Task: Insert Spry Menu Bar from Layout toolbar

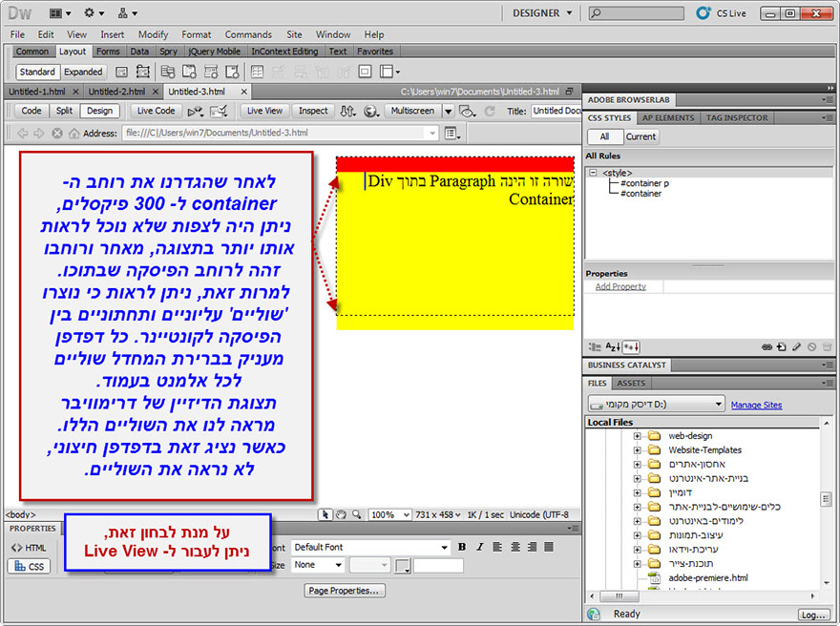Action: coord(168,72)
